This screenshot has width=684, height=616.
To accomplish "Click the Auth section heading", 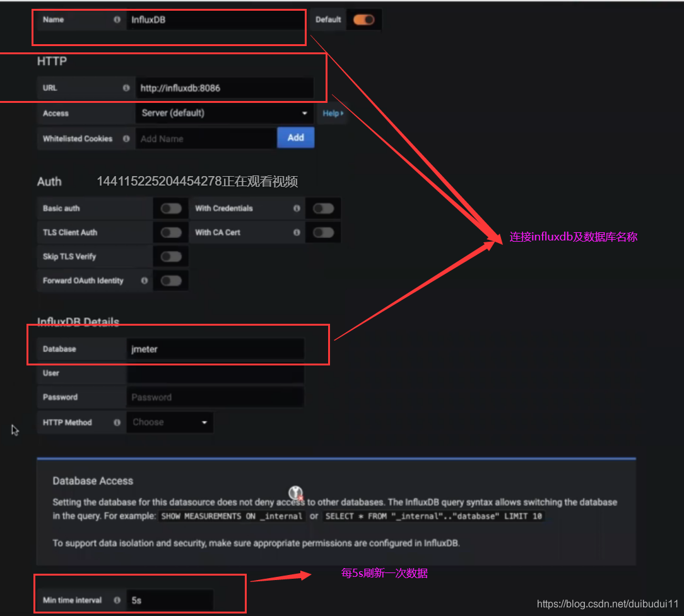I will (x=49, y=182).
